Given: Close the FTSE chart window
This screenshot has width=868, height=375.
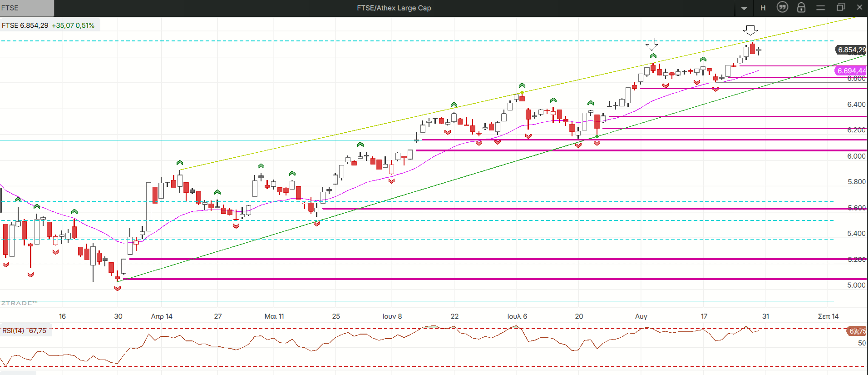Looking at the screenshot, I should (859, 7).
